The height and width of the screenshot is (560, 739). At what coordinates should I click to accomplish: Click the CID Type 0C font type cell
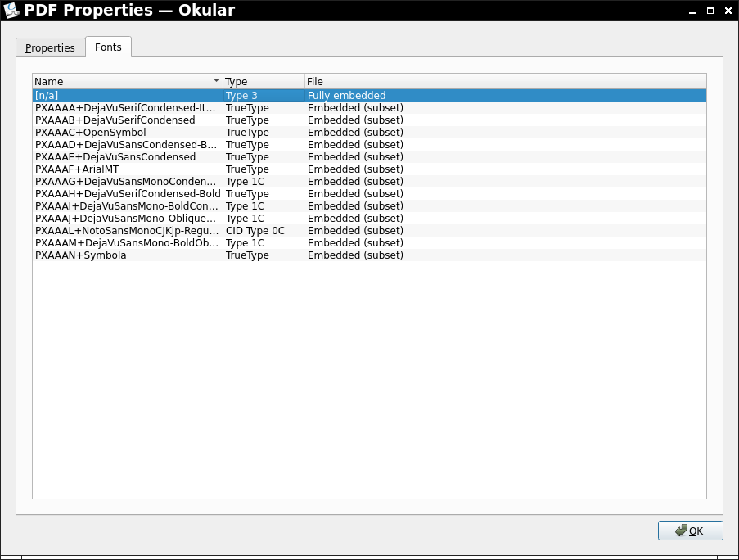tap(255, 231)
